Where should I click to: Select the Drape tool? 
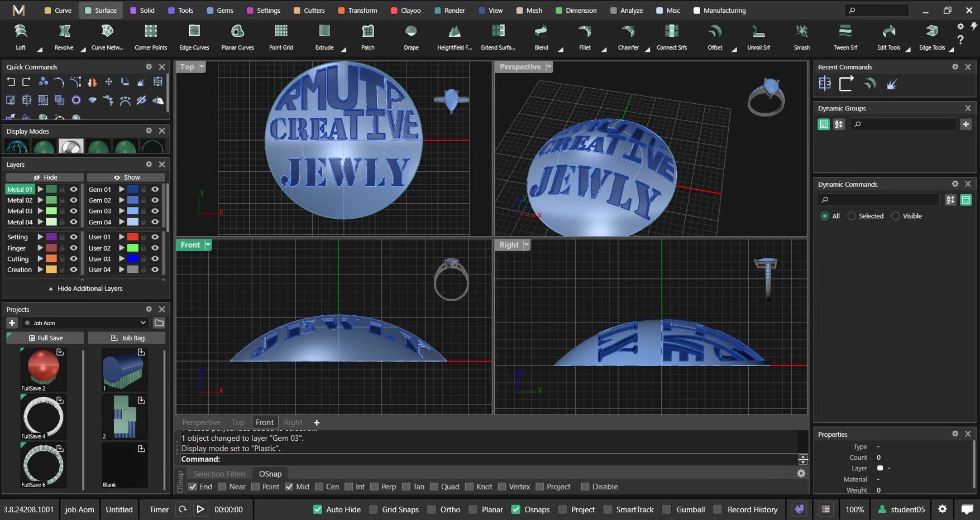(411, 37)
